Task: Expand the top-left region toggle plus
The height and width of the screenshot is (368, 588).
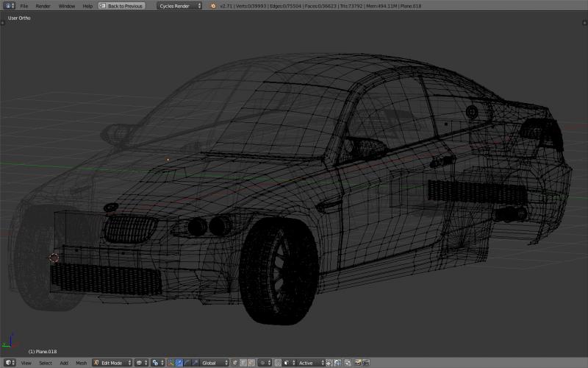Action: point(3,23)
